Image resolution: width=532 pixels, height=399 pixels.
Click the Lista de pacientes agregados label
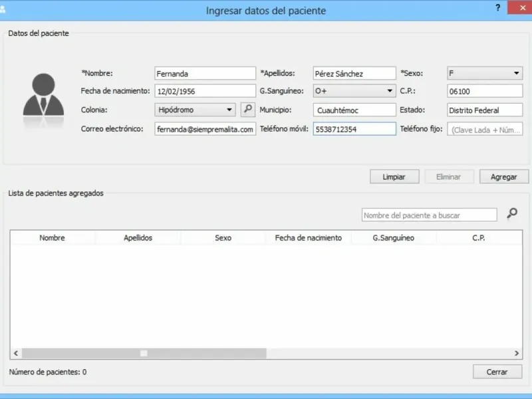tap(56, 193)
